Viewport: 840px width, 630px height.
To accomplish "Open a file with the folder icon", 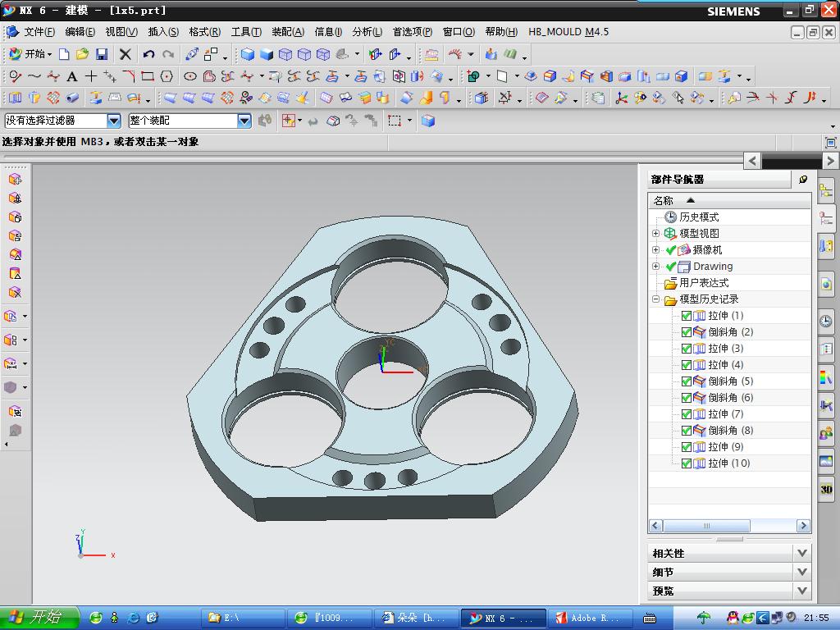I will coord(82,54).
